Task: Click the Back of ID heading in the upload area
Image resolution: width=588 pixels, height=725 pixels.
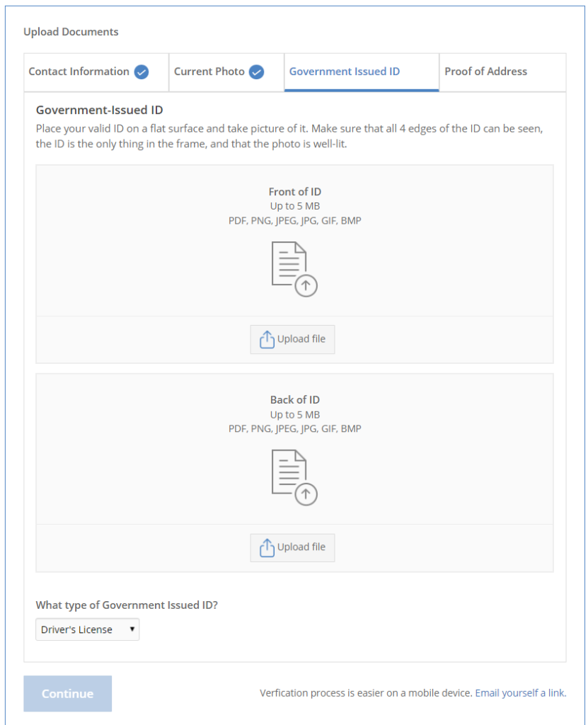Action: [x=294, y=400]
